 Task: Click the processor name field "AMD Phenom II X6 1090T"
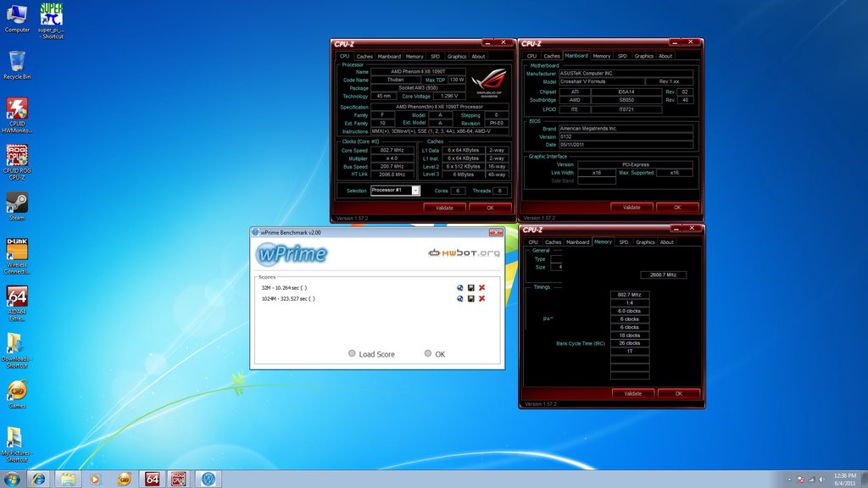[418, 71]
